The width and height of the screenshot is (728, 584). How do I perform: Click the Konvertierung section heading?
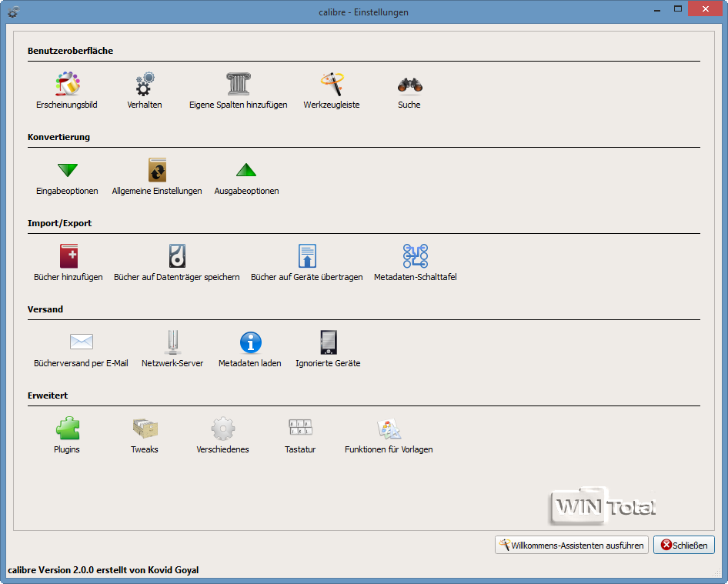[58, 137]
